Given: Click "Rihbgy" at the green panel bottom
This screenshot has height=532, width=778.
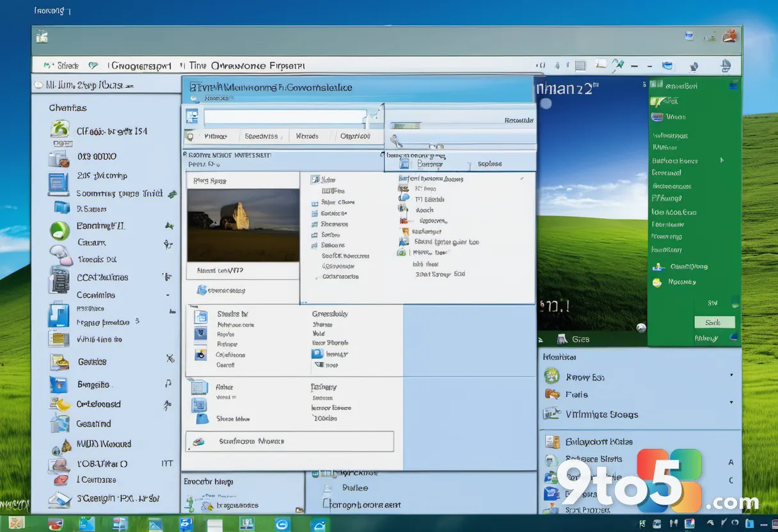Looking at the screenshot, I should click(706, 338).
